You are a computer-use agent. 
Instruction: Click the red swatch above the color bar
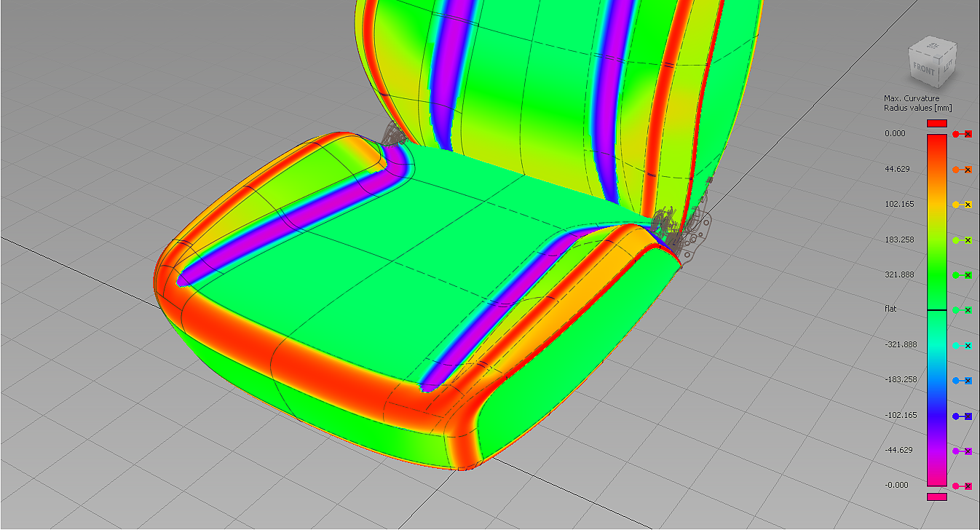(x=936, y=123)
